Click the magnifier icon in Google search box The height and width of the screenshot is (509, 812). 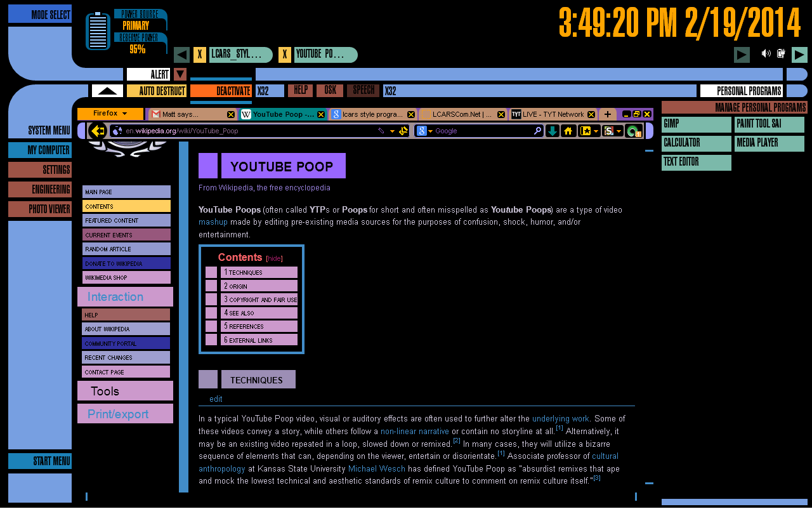click(537, 131)
